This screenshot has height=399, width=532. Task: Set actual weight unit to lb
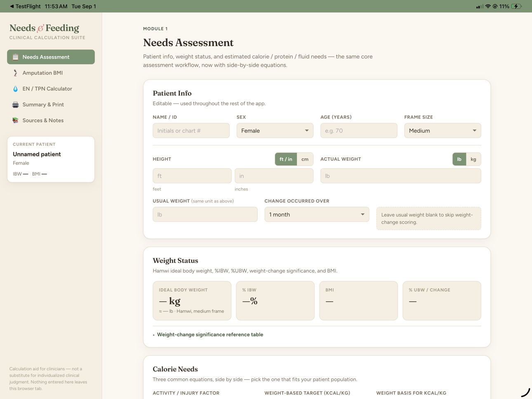pos(459,159)
